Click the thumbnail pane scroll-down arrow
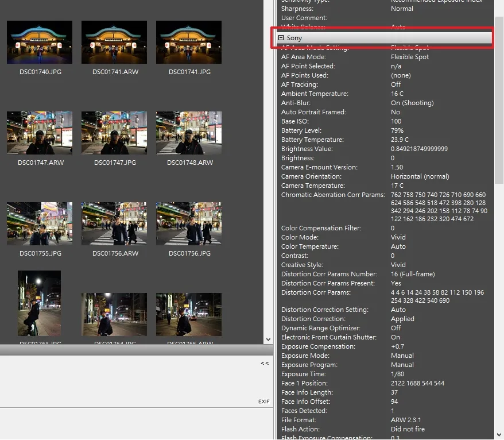The width and height of the screenshot is (504, 440). [x=269, y=339]
